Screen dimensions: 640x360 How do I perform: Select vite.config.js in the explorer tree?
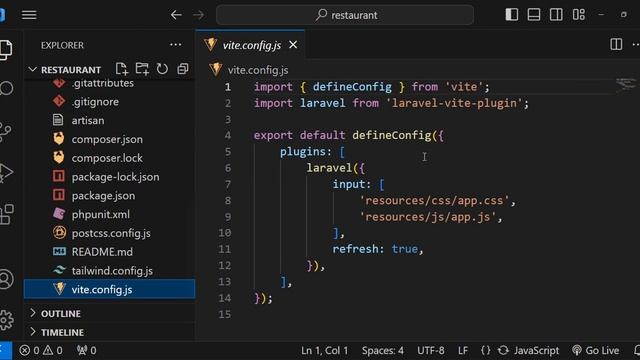tap(109, 289)
